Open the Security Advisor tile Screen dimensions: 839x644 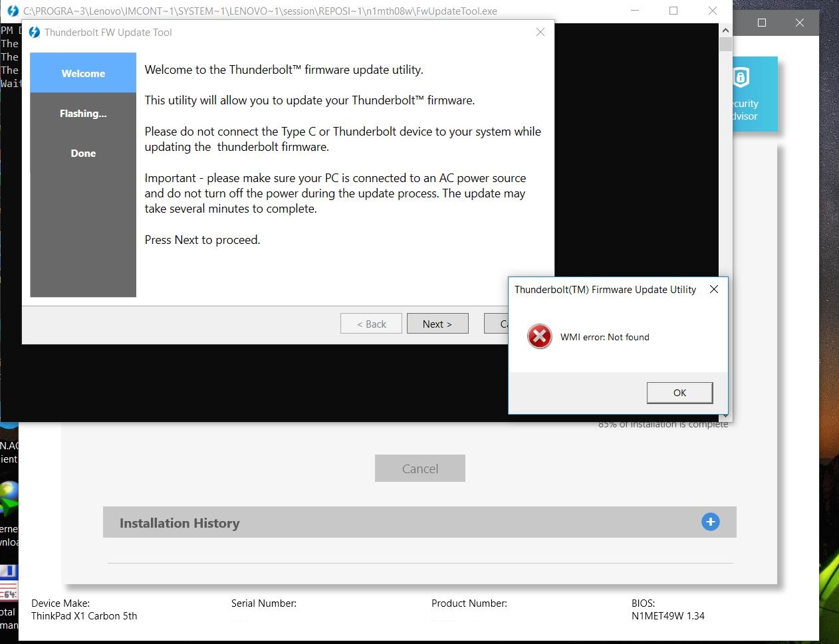[x=755, y=94]
